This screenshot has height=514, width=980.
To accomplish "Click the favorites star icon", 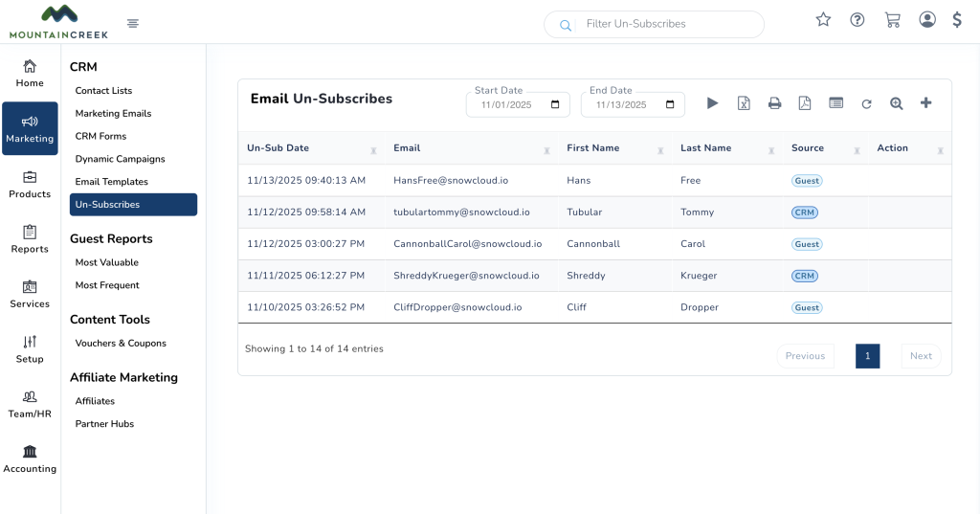I will click(x=823, y=20).
